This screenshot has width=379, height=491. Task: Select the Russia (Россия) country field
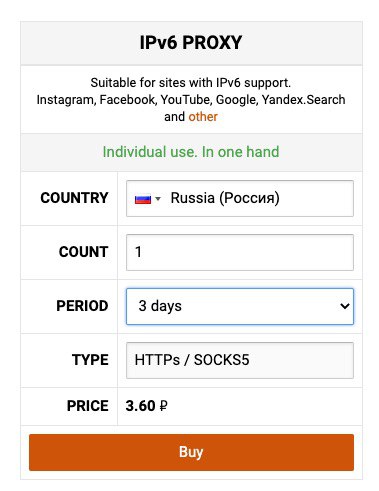pyautogui.click(x=240, y=198)
